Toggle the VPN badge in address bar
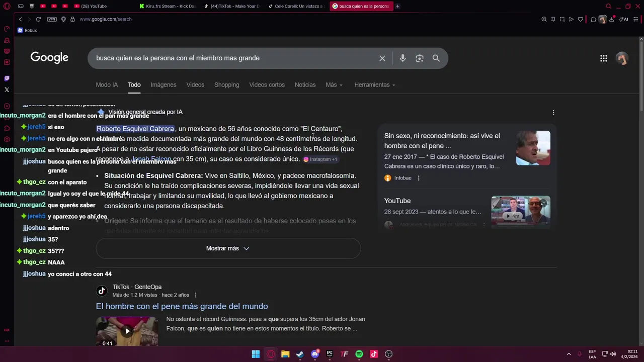Image resolution: width=644 pixels, height=362 pixels. pos(52,19)
